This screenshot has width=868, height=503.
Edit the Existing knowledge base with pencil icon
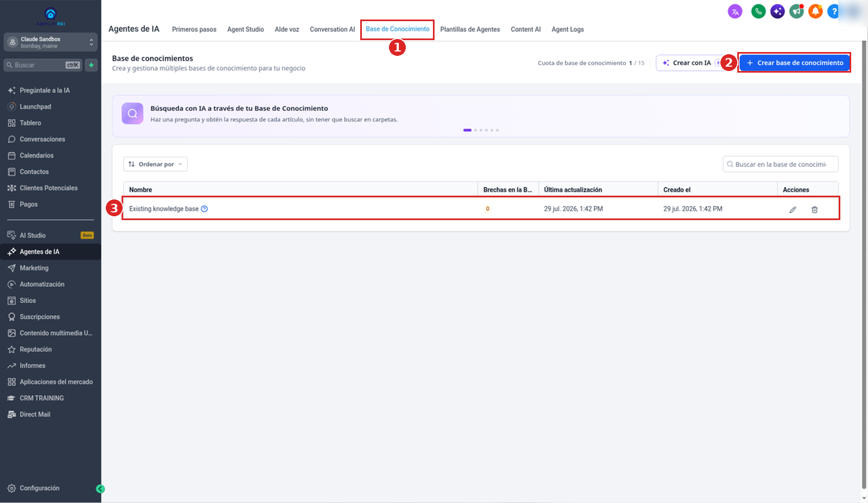(793, 210)
